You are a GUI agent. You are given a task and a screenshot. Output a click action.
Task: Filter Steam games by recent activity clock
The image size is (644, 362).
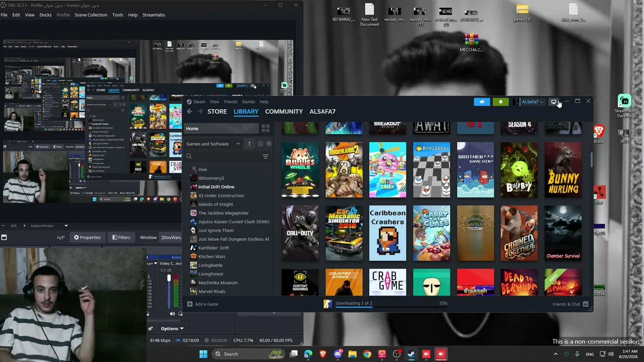pyautogui.click(x=260, y=144)
